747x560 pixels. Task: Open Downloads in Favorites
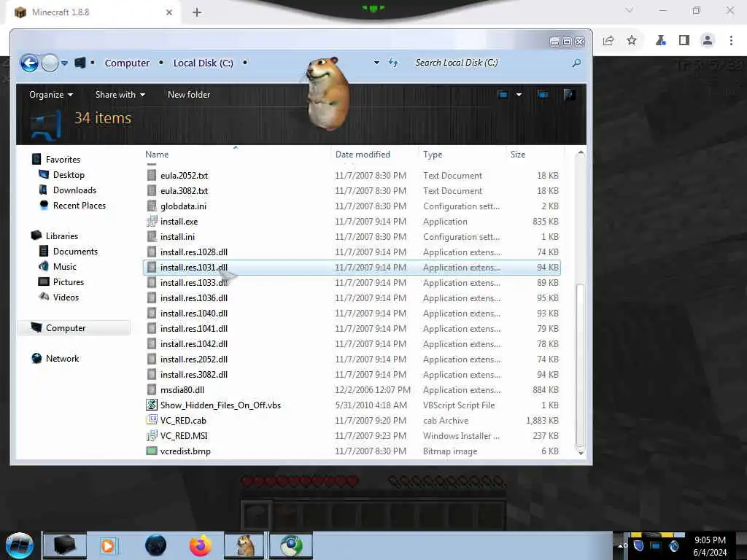75,190
